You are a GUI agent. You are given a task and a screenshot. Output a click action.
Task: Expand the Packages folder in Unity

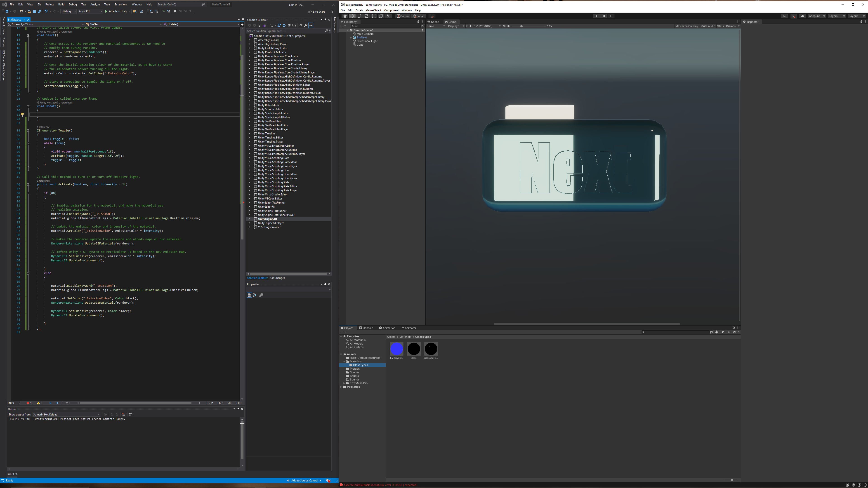[x=341, y=387]
